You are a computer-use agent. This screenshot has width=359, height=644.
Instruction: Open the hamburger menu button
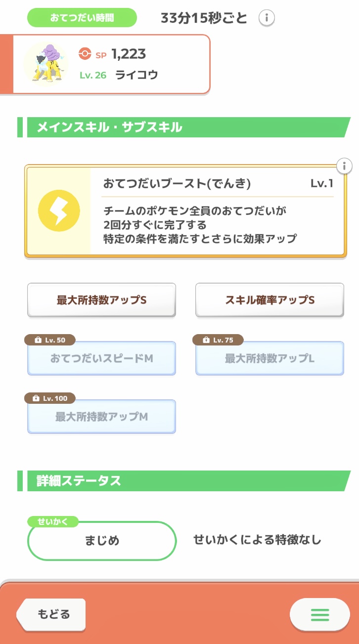[x=319, y=614]
